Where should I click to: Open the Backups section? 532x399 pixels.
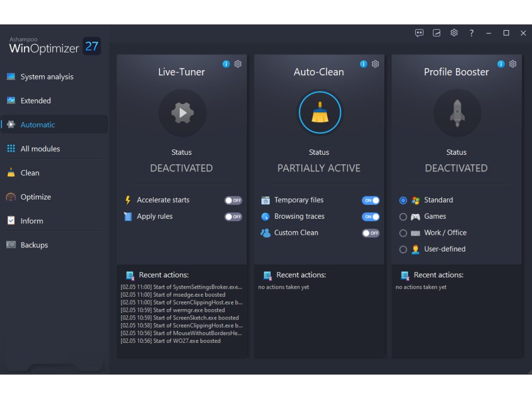point(54,245)
